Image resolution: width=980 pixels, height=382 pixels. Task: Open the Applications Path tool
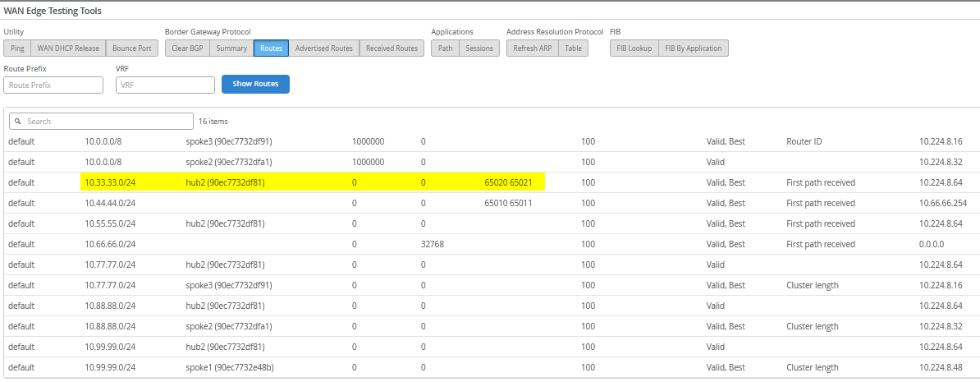445,48
